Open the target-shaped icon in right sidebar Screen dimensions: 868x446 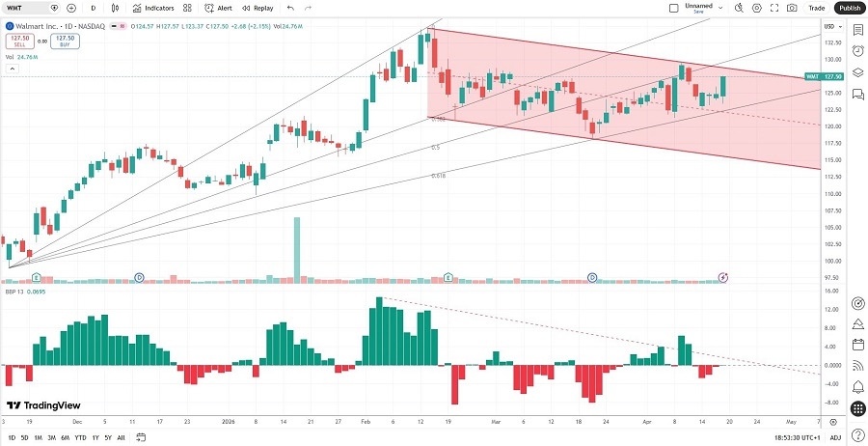point(858,303)
